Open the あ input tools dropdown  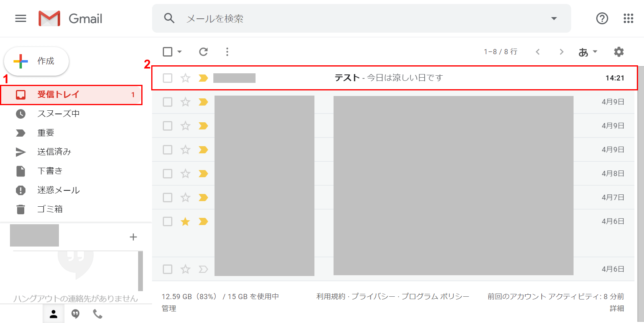coord(588,52)
